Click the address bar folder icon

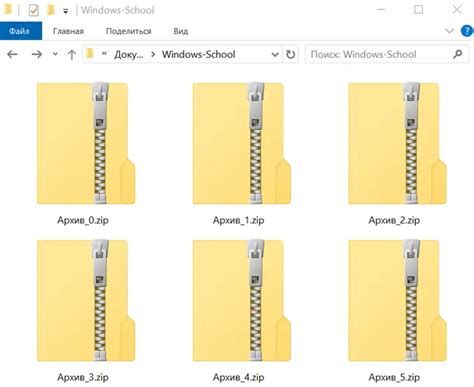click(x=90, y=54)
